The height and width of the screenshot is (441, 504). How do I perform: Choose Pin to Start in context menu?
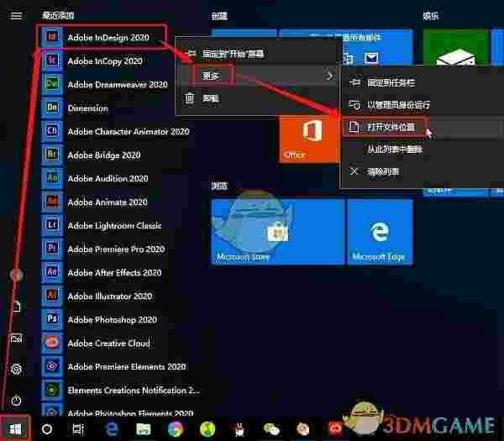tap(259, 53)
